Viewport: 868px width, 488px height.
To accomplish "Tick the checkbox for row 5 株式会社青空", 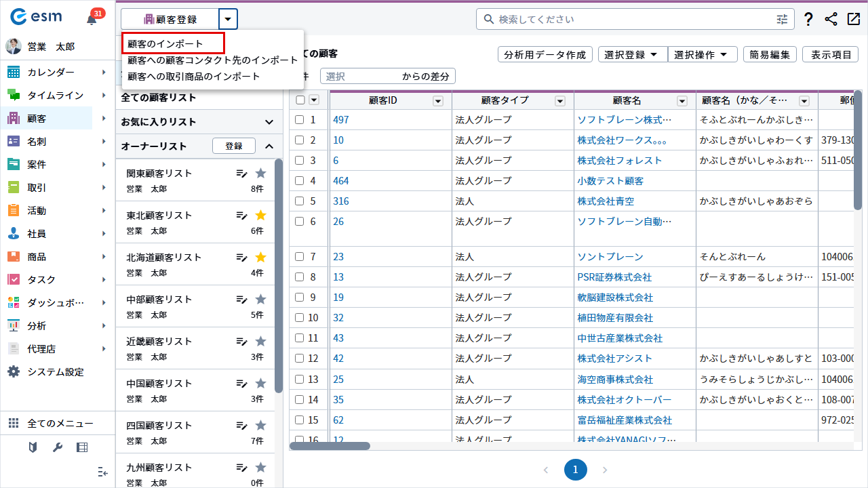I will coord(300,201).
